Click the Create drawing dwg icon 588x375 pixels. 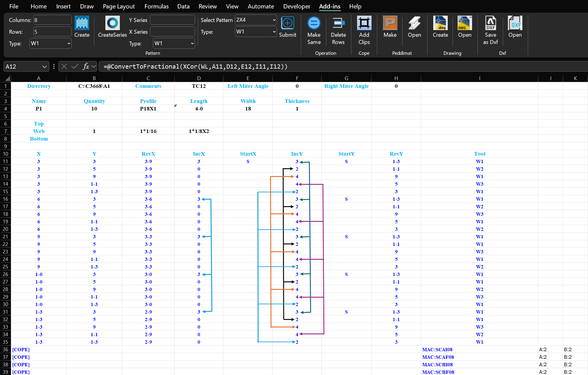440,23
